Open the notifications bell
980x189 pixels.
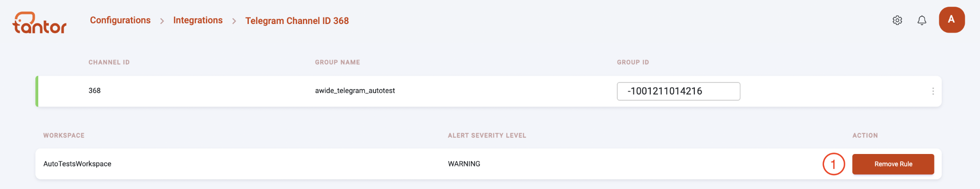coord(922,20)
